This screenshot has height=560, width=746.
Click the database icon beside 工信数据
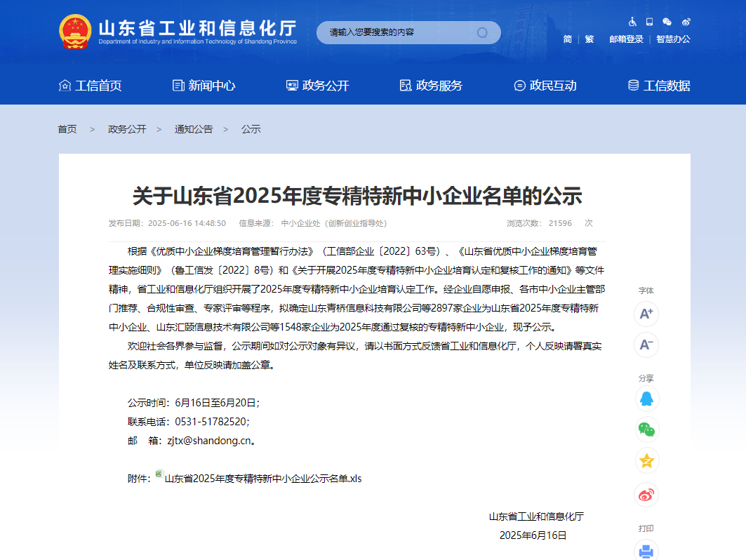click(633, 85)
